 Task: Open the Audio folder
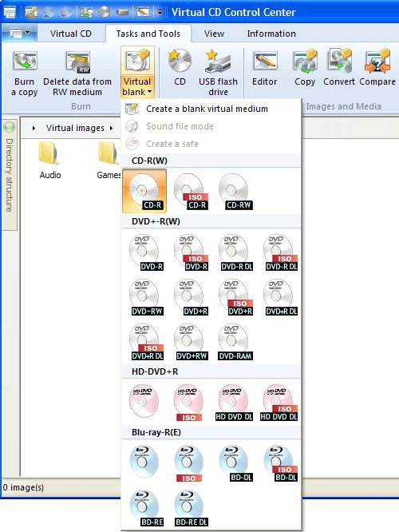[x=49, y=161]
